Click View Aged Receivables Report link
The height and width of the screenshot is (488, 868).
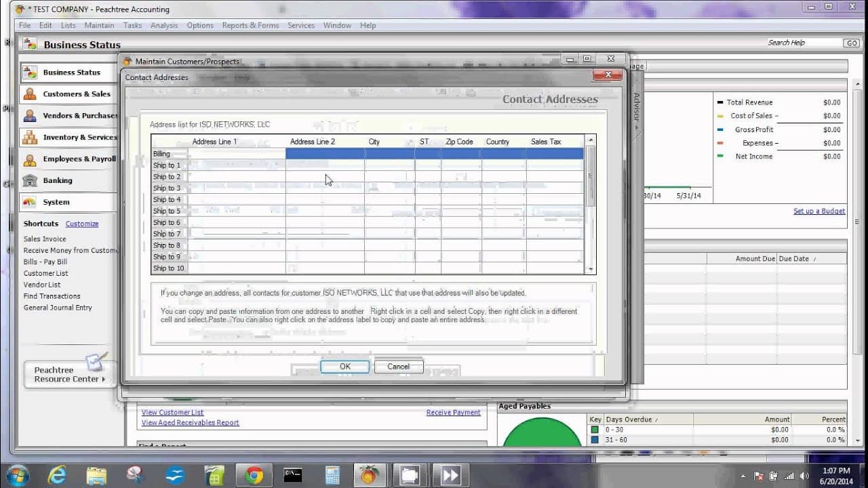tap(190, 423)
